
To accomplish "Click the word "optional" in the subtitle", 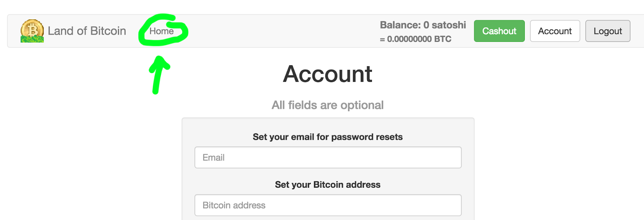I will pyautogui.click(x=362, y=105).
